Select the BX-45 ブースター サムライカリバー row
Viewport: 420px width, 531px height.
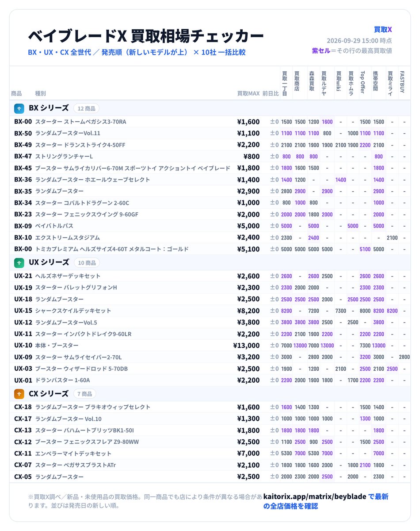click(x=210, y=168)
